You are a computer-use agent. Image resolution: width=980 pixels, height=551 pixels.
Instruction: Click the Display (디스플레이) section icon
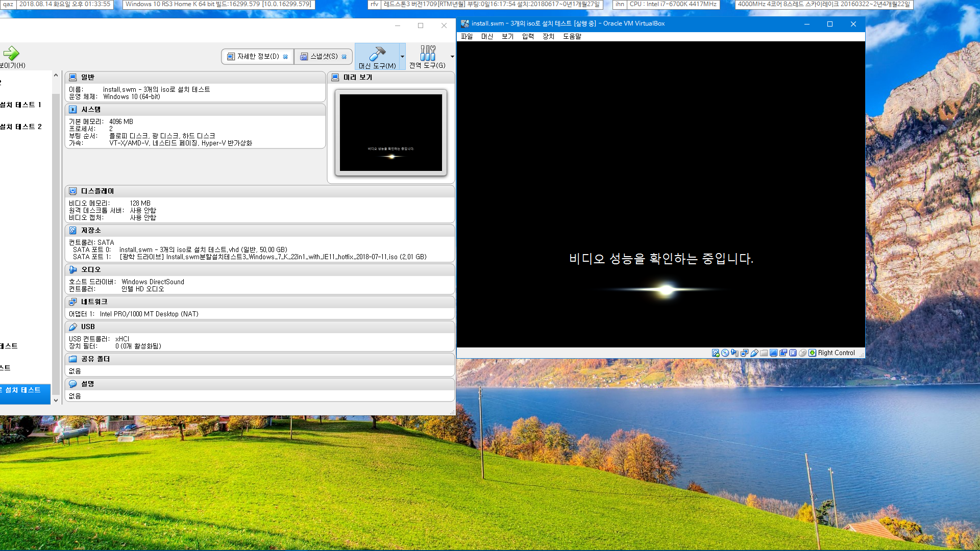coord(73,191)
